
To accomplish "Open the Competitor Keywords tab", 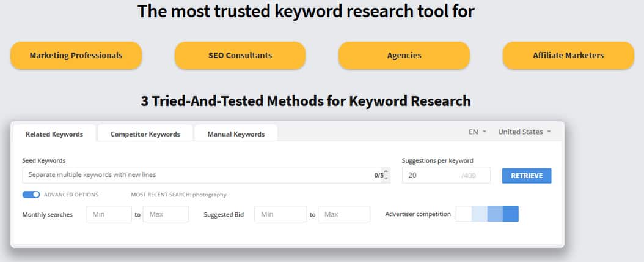I will (145, 134).
